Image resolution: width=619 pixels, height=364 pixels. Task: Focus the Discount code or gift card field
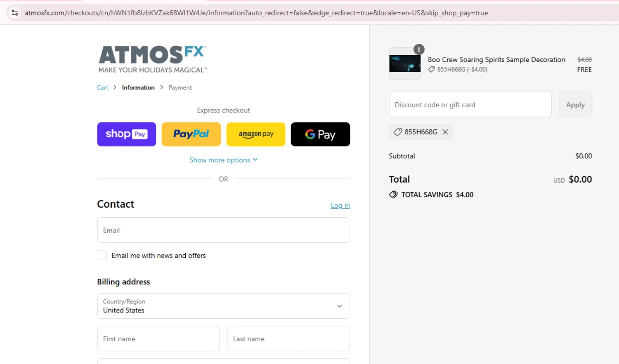[470, 105]
